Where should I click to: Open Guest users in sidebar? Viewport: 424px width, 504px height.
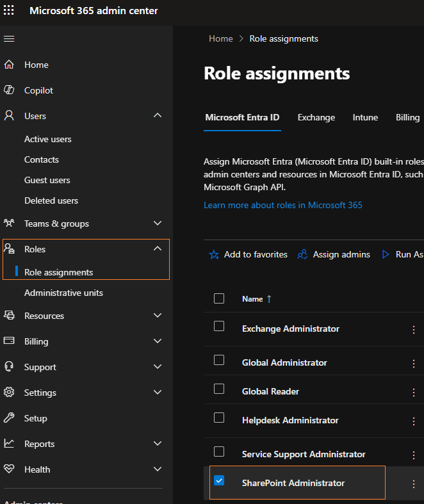point(47,181)
